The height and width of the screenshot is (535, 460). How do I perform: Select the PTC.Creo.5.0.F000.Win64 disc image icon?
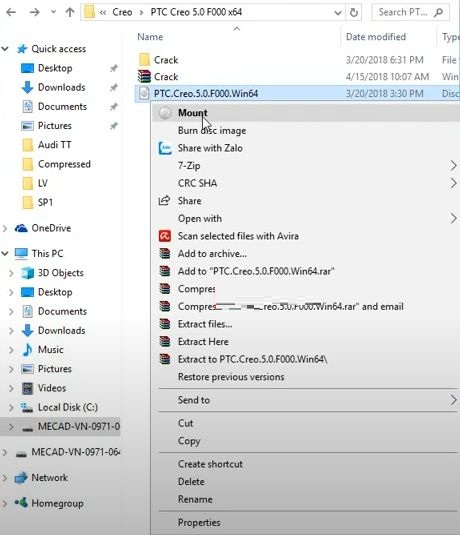point(144,93)
